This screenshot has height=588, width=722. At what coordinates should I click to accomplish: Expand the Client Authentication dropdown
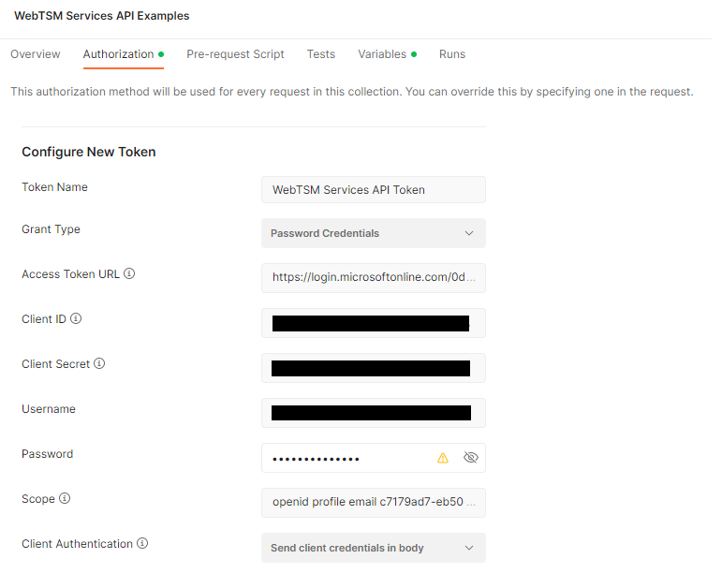click(x=373, y=548)
